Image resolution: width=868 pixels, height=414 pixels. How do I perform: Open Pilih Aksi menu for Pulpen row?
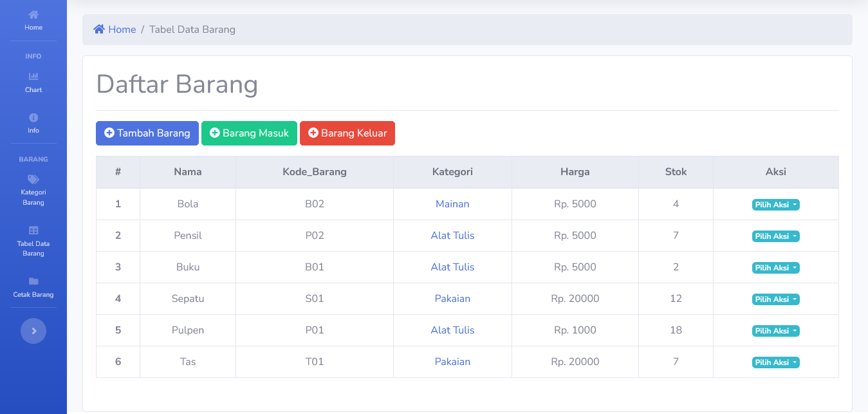775,331
